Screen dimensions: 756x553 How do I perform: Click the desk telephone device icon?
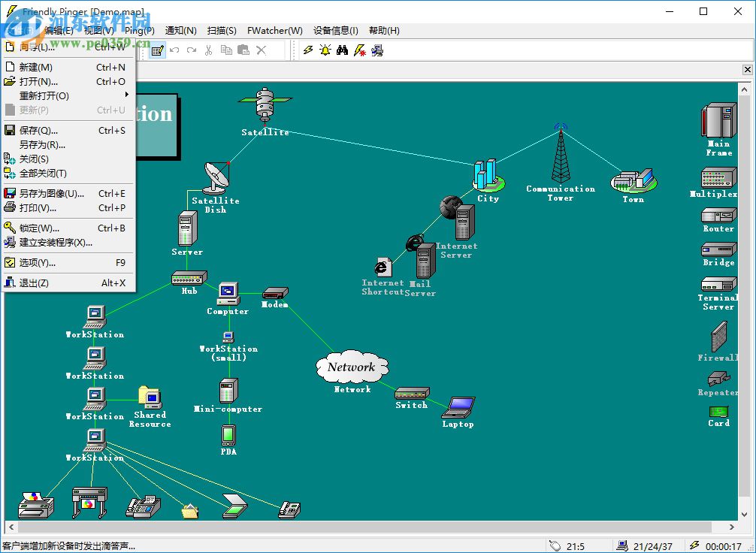(x=289, y=509)
